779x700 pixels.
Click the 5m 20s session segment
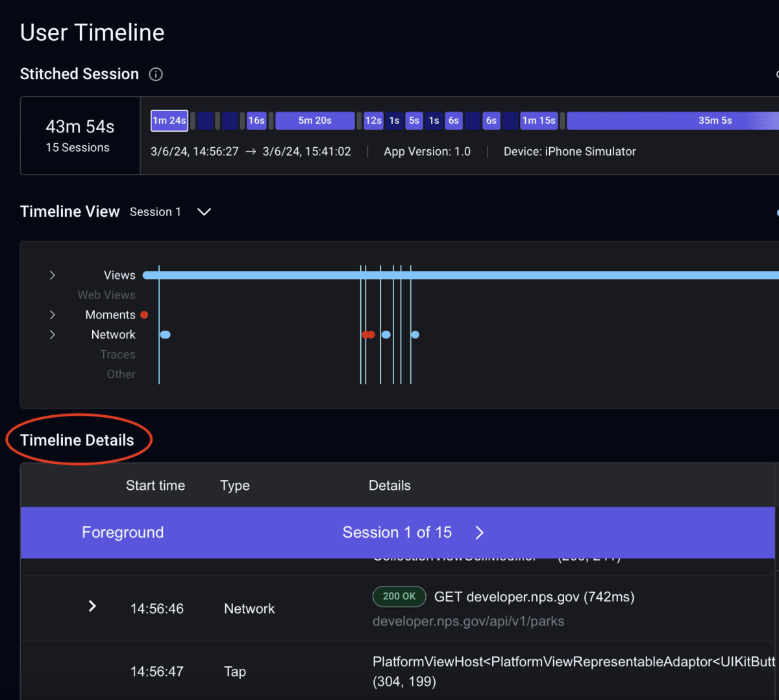pos(315,120)
